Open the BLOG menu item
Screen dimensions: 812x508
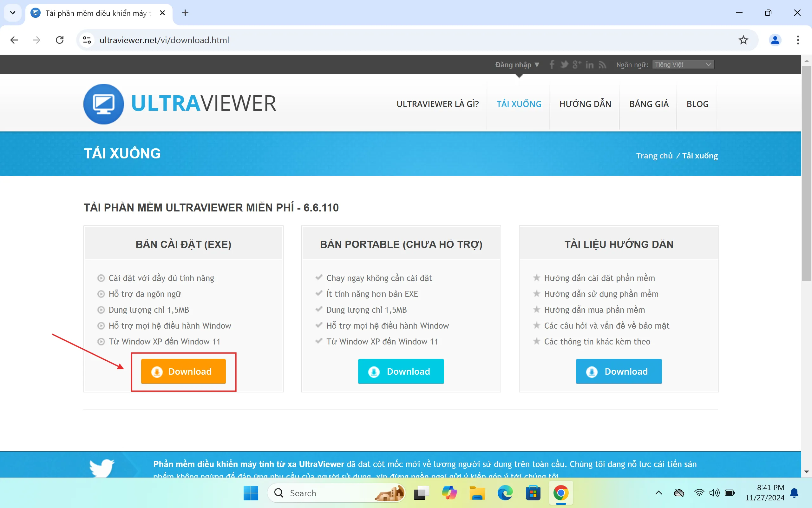697,104
